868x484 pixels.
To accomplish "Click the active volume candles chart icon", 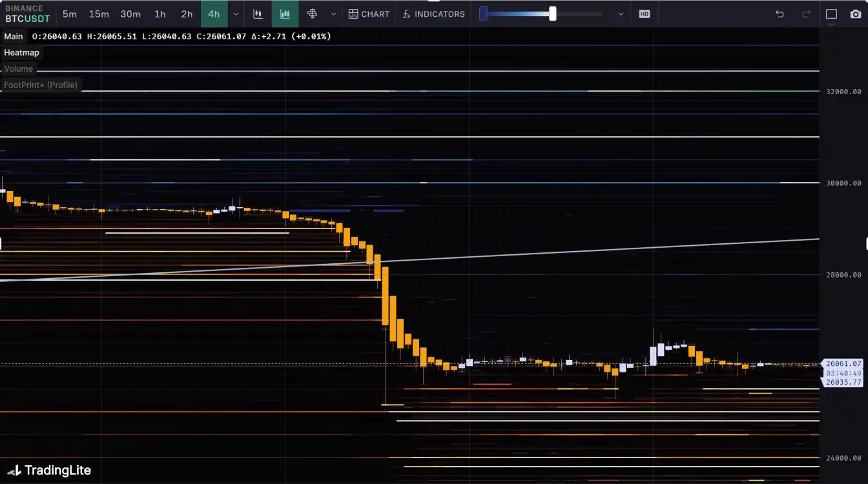I will tap(285, 14).
